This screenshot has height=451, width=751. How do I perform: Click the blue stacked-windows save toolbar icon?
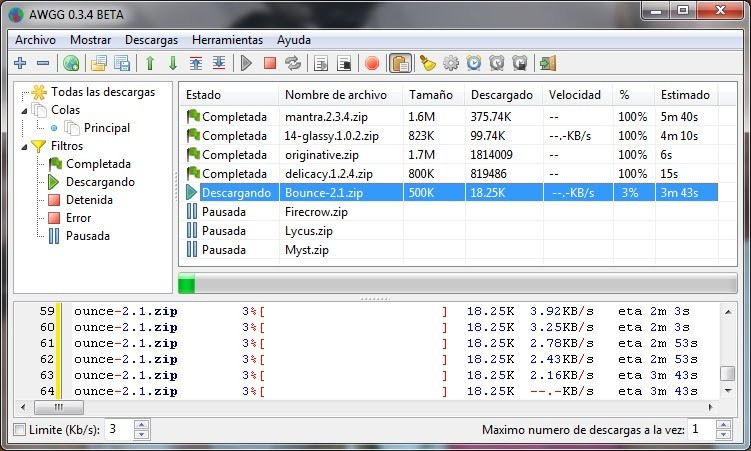point(122,63)
